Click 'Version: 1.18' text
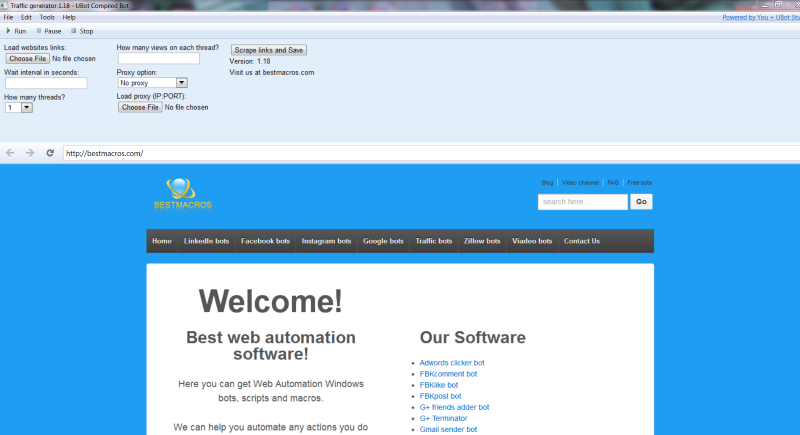 (x=249, y=61)
